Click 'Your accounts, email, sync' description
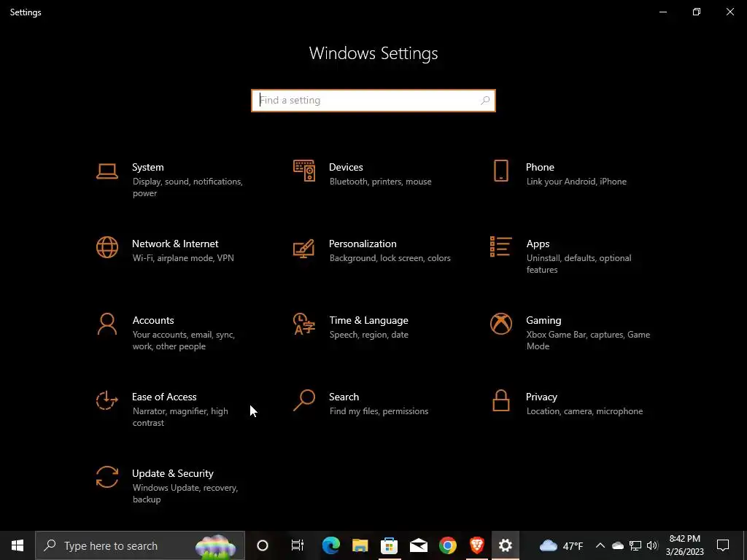747x560 pixels. (183, 335)
